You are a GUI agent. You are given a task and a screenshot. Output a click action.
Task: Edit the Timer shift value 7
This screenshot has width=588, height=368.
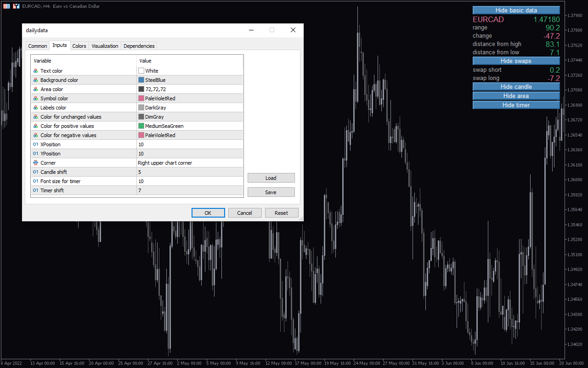(x=190, y=190)
